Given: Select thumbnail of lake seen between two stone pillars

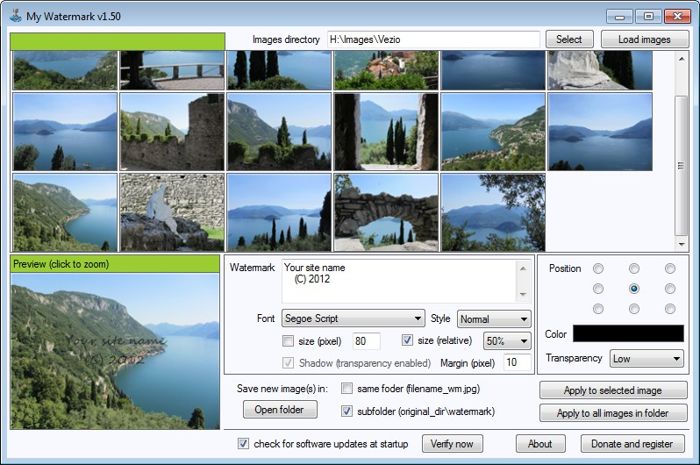Looking at the screenshot, I should click(387, 132).
